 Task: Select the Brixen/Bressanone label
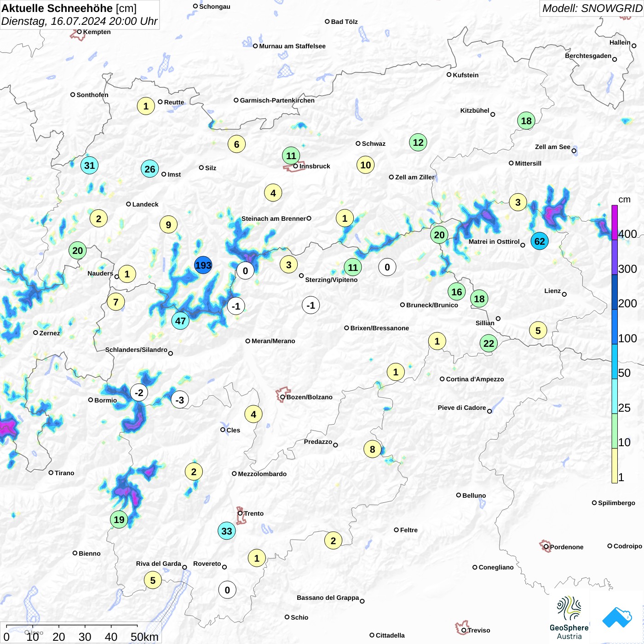point(379,328)
